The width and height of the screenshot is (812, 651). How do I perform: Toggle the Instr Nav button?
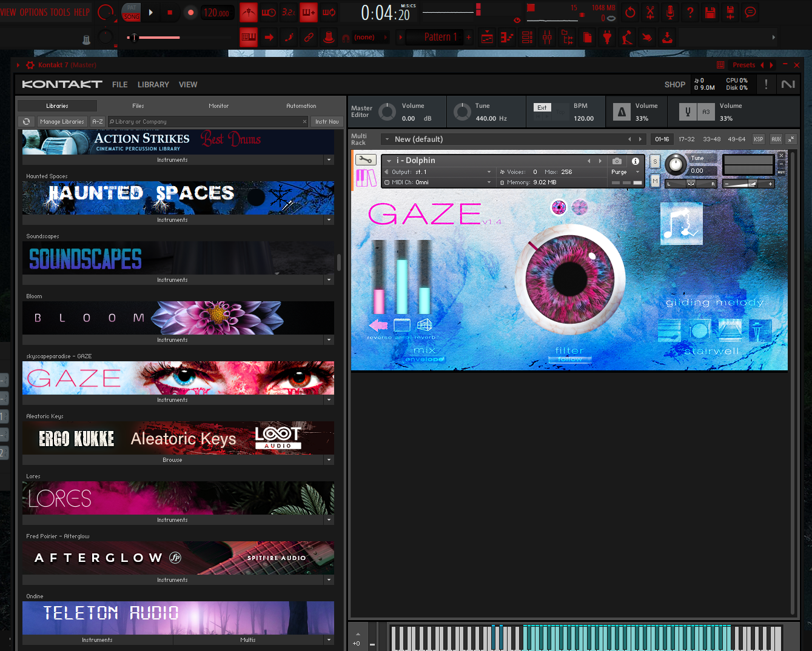(x=327, y=121)
